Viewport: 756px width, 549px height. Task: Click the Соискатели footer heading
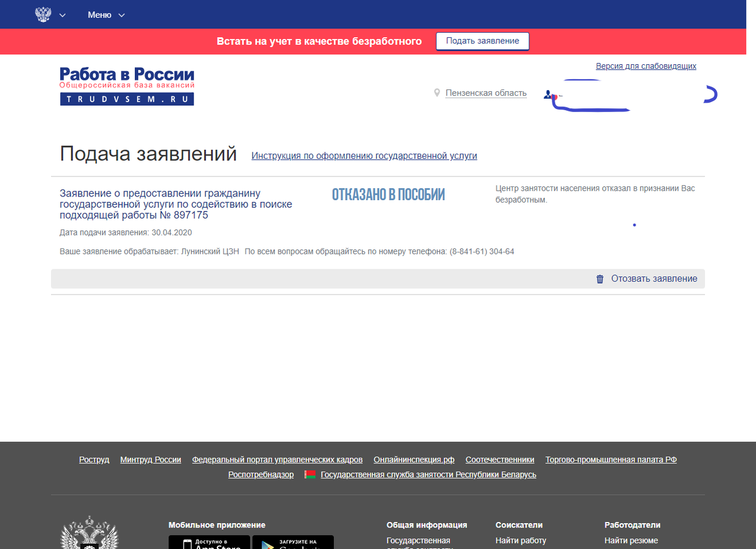point(519,525)
